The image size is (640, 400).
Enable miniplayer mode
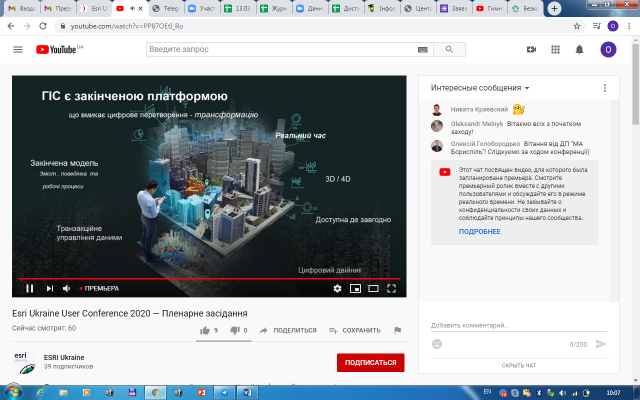pos(355,288)
